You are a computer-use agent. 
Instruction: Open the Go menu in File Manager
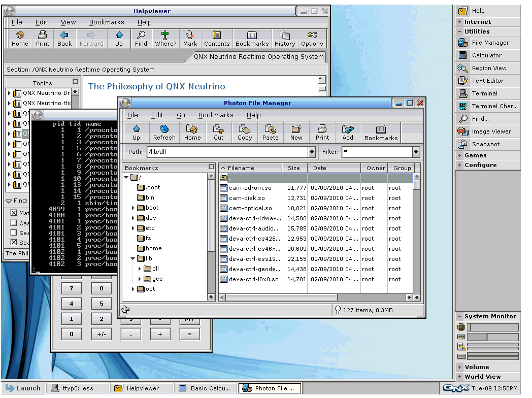point(181,115)
